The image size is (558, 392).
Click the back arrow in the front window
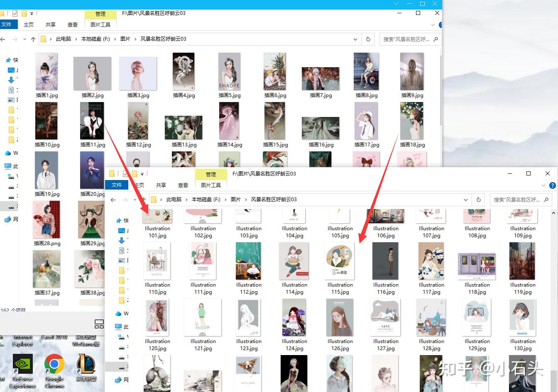[x=113, y=200]
